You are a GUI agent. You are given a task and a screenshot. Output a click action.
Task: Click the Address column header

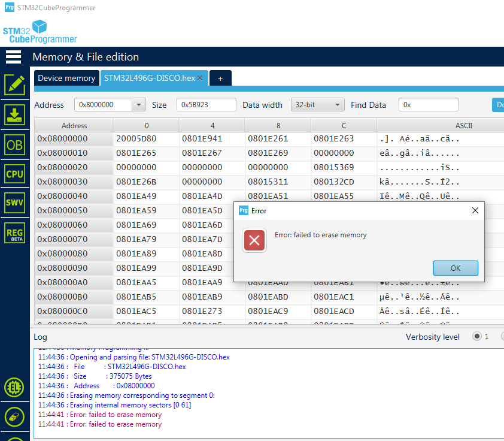click(x=74, y=125)
